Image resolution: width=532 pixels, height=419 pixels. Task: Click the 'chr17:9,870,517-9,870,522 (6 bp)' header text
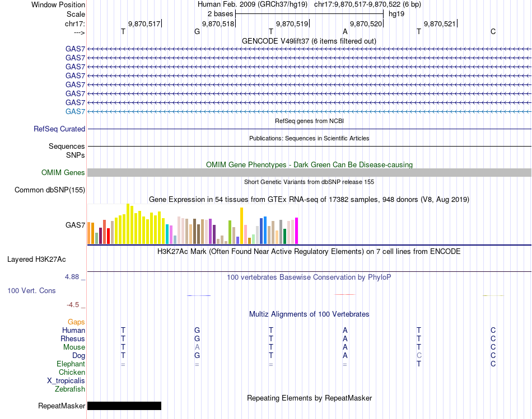tap(367, 4)
